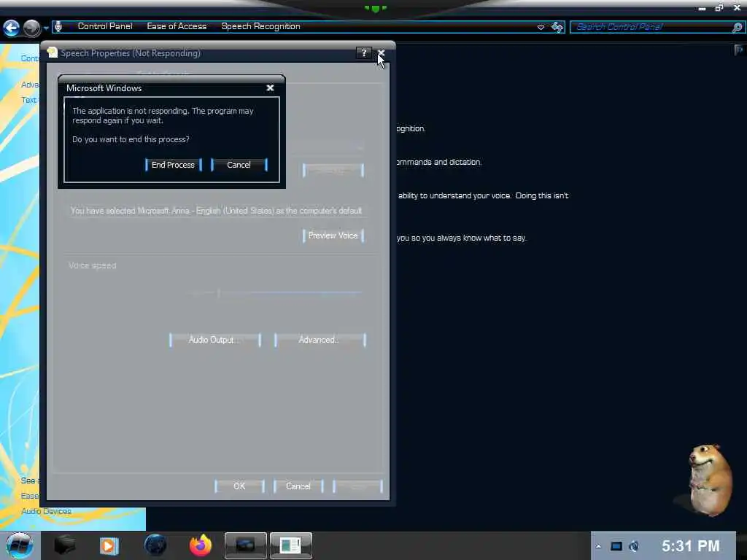Click Cancel at the bottom of Speech Properties
747x560 pixels.
(298, 486)
